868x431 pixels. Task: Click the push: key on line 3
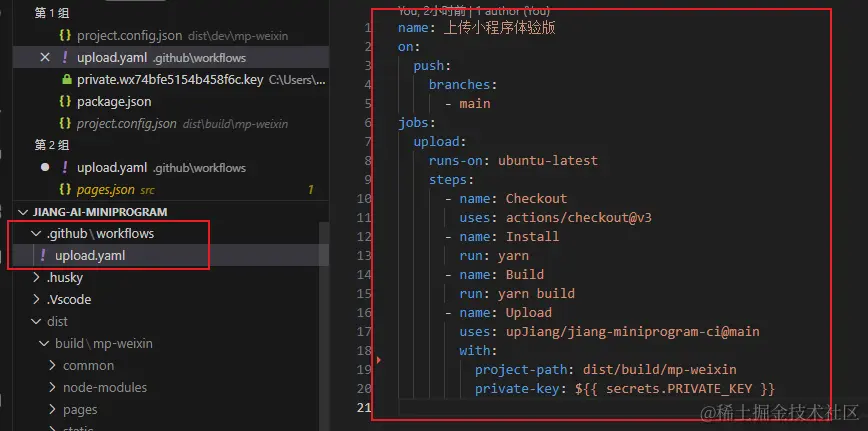tap(432, 66)
